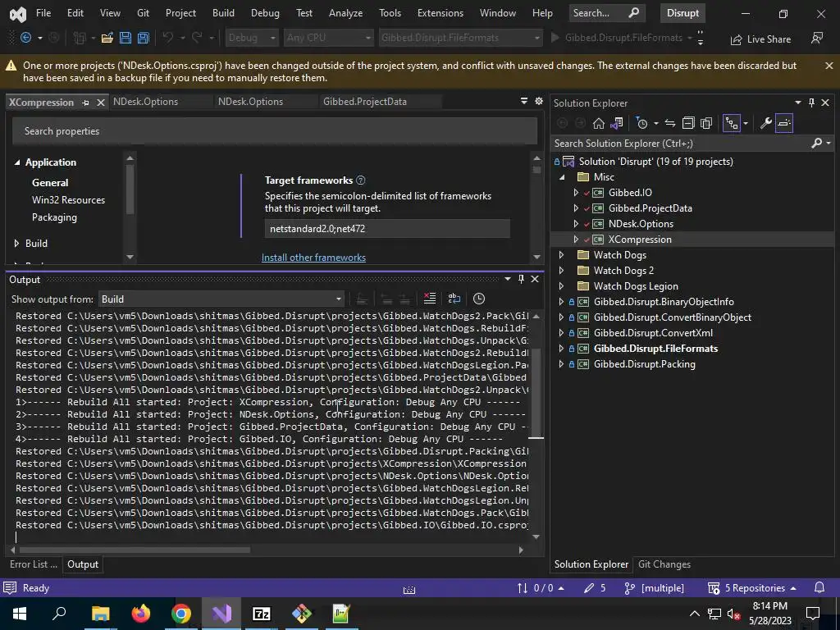This screenshot has height=630, width=840.
Task: Open the Git menu
Action: [143, 13]
